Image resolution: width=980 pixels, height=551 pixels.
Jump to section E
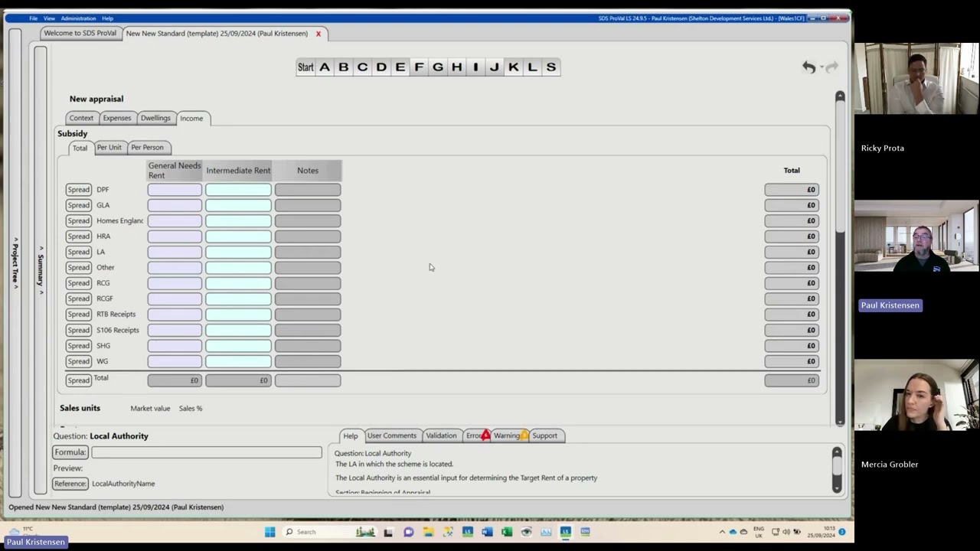coord(400,67)
